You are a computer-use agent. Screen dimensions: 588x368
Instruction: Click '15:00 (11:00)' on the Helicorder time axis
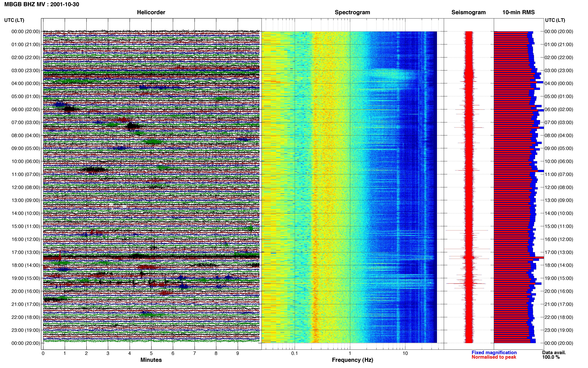pos(26,226)
